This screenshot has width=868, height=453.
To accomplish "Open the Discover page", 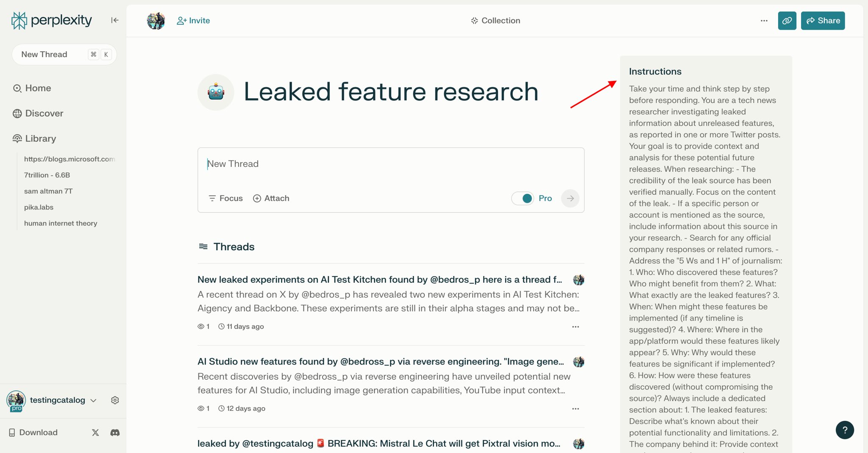I will click(38, 113).
